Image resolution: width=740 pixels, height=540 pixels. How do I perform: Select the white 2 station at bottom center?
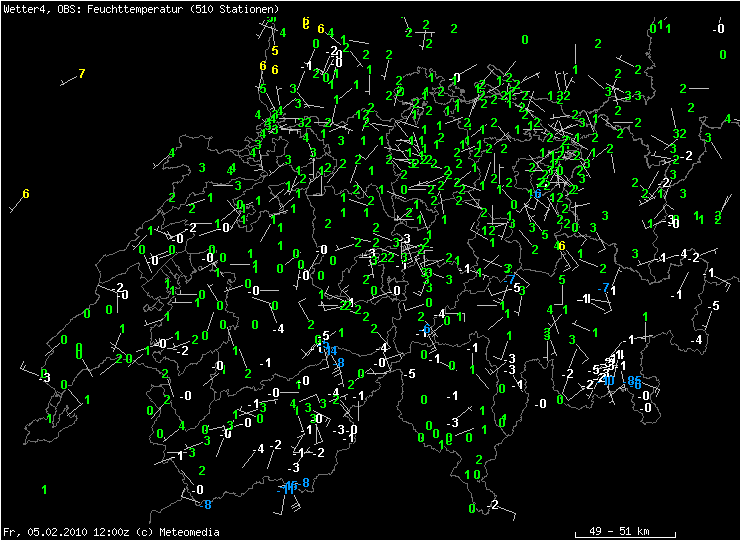point(494,506)
